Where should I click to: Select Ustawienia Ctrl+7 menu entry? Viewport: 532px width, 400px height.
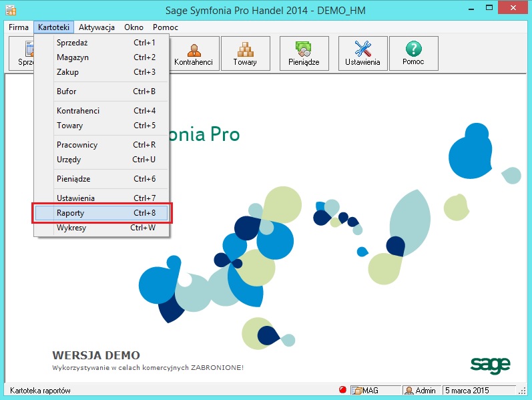101,198
